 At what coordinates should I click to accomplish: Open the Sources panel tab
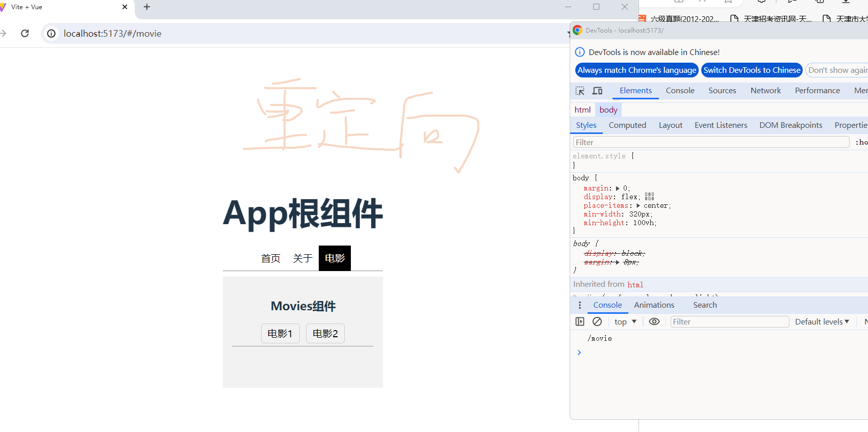click(722, 91)
